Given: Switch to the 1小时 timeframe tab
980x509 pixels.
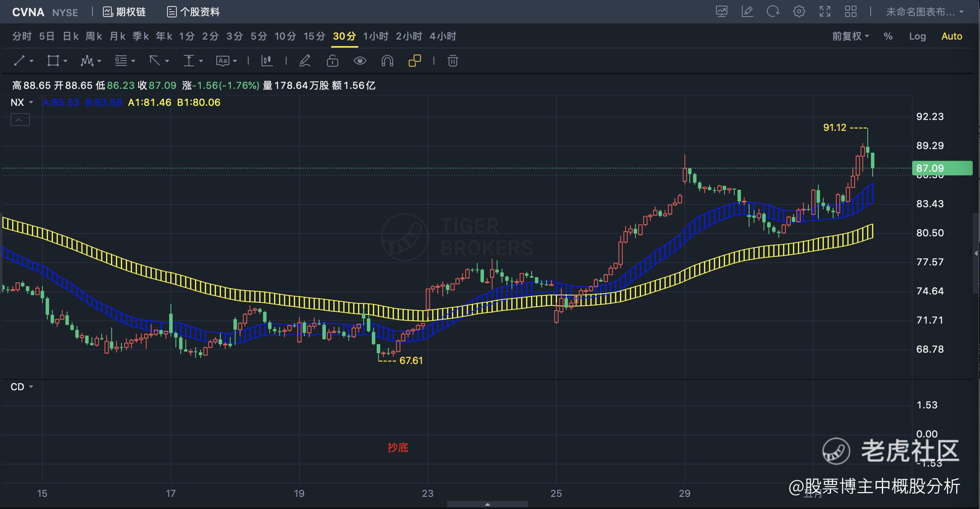Looking at the screenshot, I should 375,36.
